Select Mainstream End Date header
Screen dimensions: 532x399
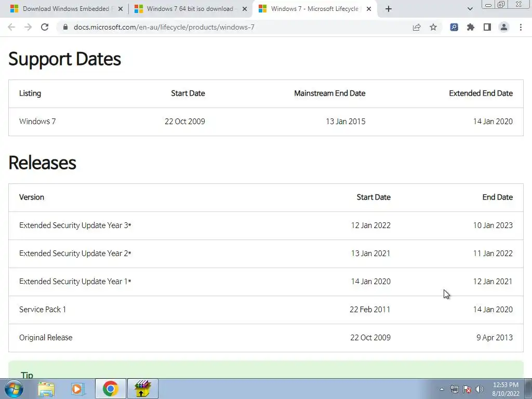329,94
